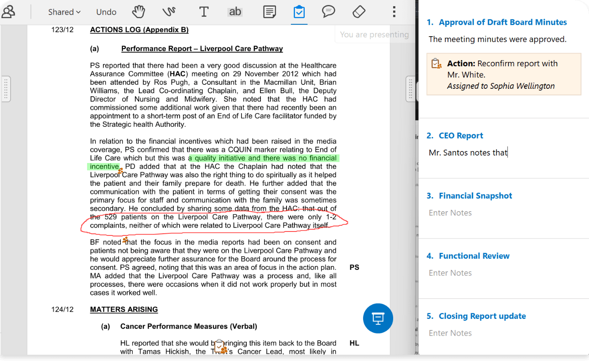Viewport: 589px width, 364px height.
Task: Expand the Shared dropdown
Action: tap(64, 12)
